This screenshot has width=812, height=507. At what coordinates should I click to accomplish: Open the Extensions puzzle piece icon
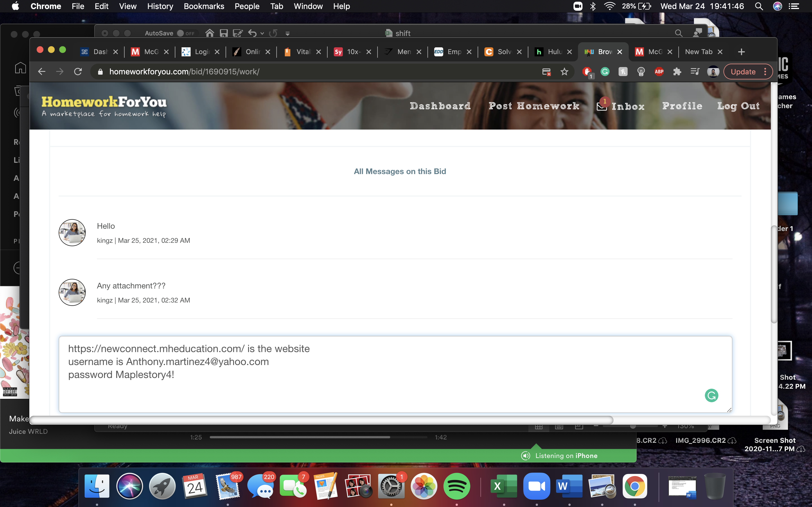[x=677, y=72]
